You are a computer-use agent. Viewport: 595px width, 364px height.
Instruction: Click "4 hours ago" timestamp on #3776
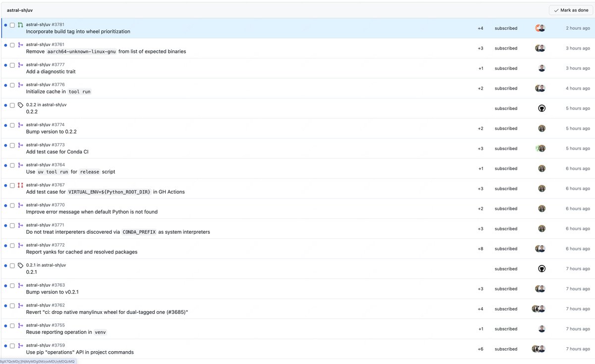point(578,88)
